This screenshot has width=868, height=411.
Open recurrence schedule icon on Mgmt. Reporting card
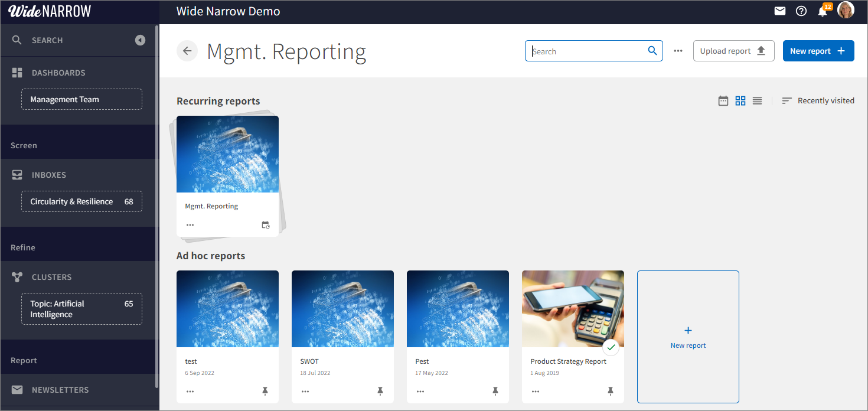point(266,225)
